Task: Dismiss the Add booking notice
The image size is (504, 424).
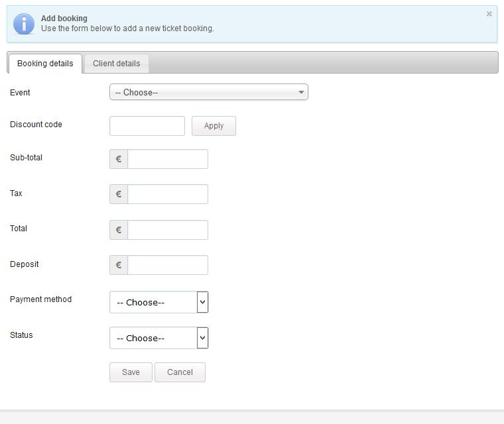Action: click(x=489, y=14)
